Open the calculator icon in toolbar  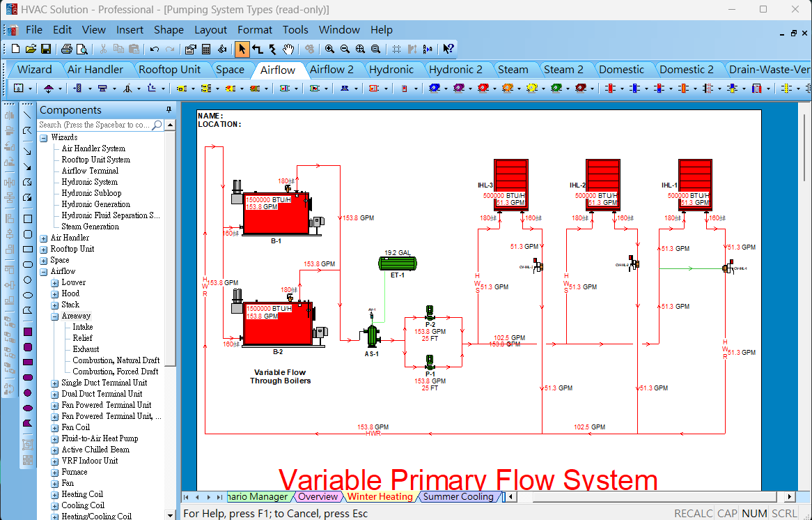(x=206, y=49)
